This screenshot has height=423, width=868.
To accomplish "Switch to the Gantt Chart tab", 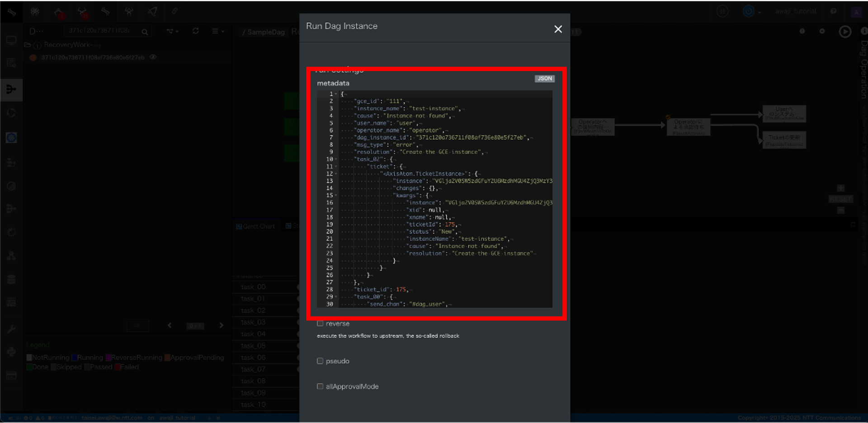I will tap(255, 226).
